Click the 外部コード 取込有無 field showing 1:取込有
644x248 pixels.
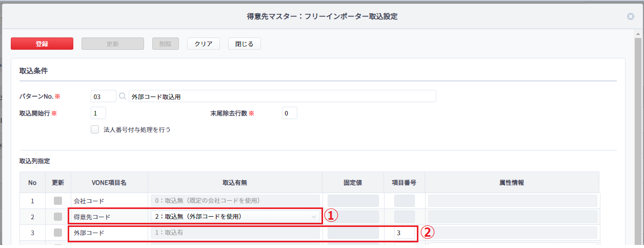(x=235, y=233)
